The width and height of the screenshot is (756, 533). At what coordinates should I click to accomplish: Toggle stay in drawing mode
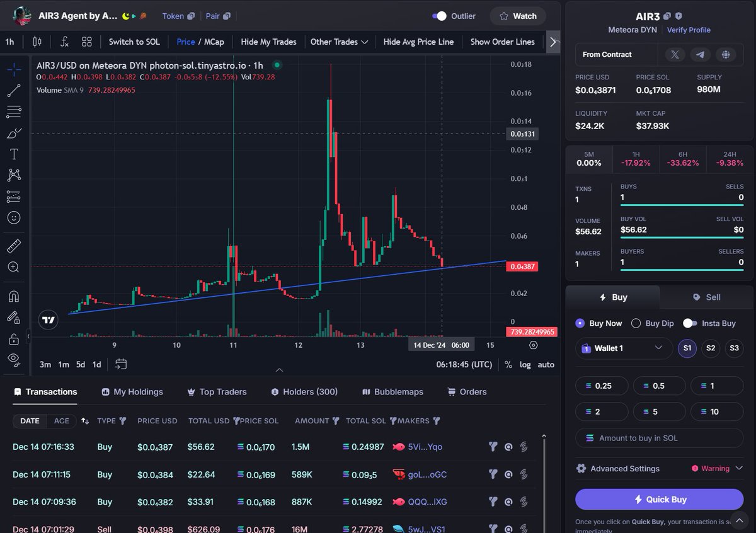pos(14,317)
